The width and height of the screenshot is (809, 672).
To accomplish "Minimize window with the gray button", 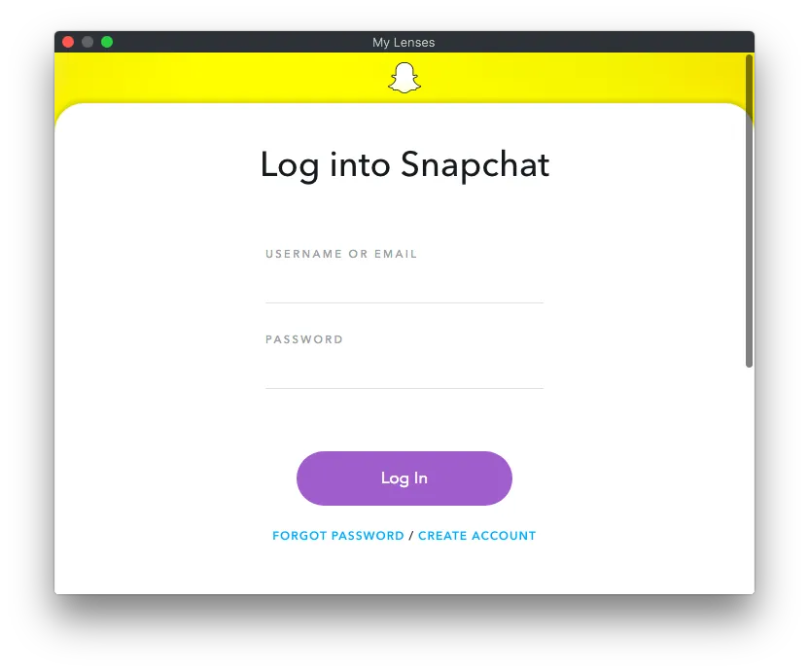I will click(88, 42).
